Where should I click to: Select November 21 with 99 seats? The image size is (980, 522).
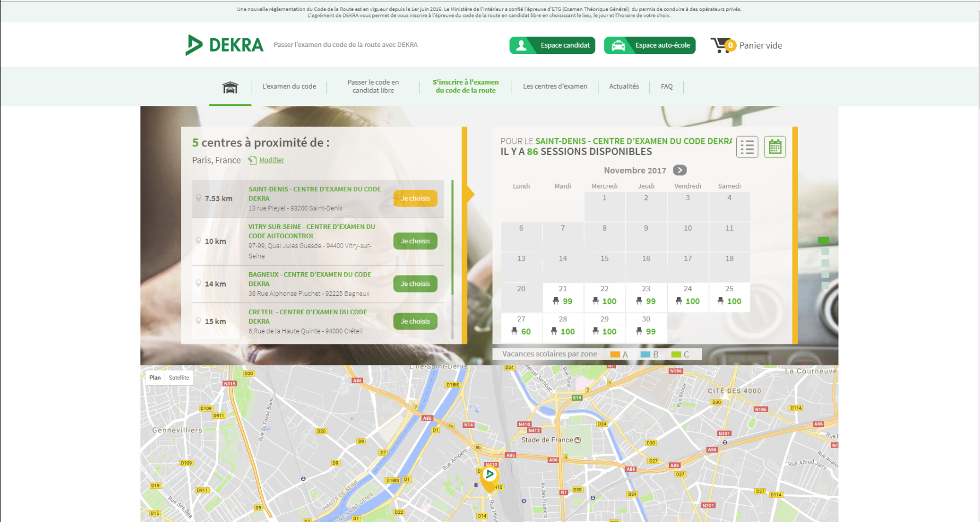point(563,297)
